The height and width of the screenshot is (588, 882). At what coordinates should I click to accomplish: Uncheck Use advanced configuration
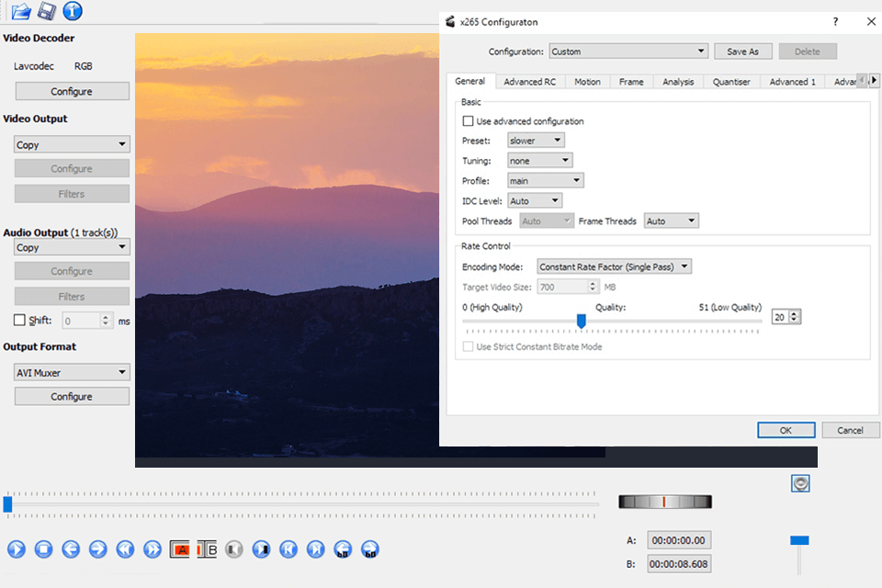point(468,120)
